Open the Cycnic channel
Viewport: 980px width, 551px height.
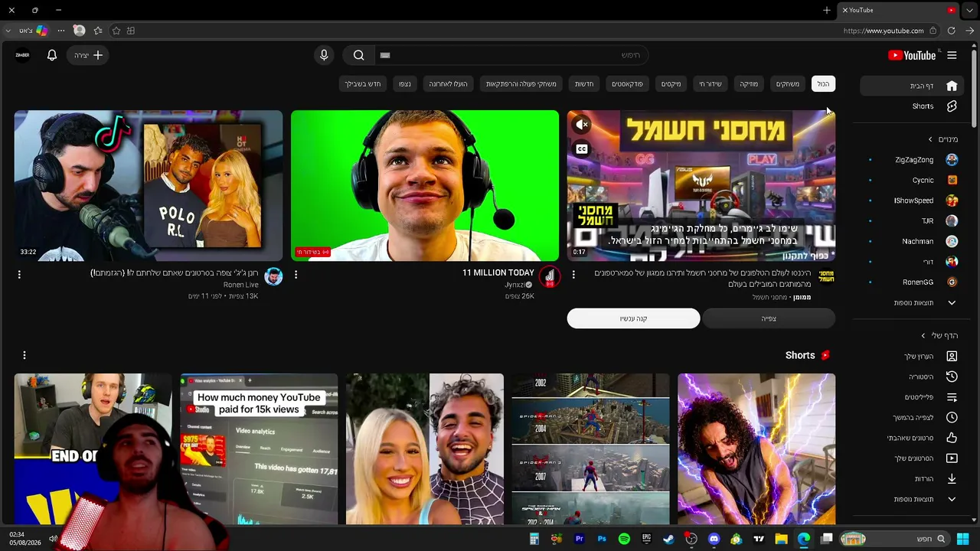[x=913, y=181]
